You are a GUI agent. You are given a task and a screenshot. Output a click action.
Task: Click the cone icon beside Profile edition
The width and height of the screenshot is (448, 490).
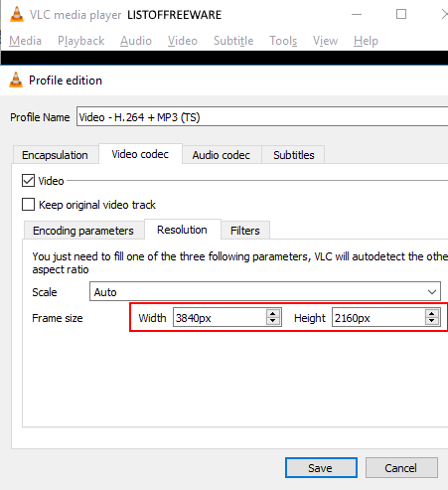16,80
